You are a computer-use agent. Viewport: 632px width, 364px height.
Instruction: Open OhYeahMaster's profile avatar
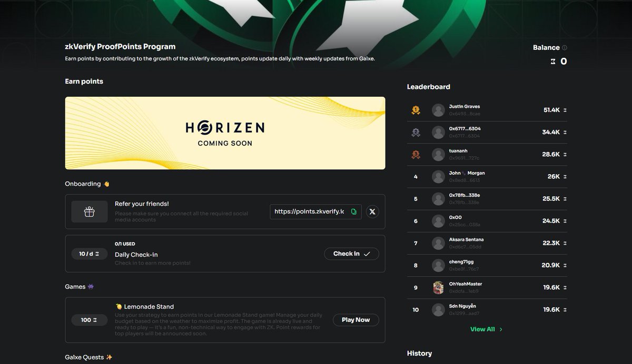coord(438,288)
